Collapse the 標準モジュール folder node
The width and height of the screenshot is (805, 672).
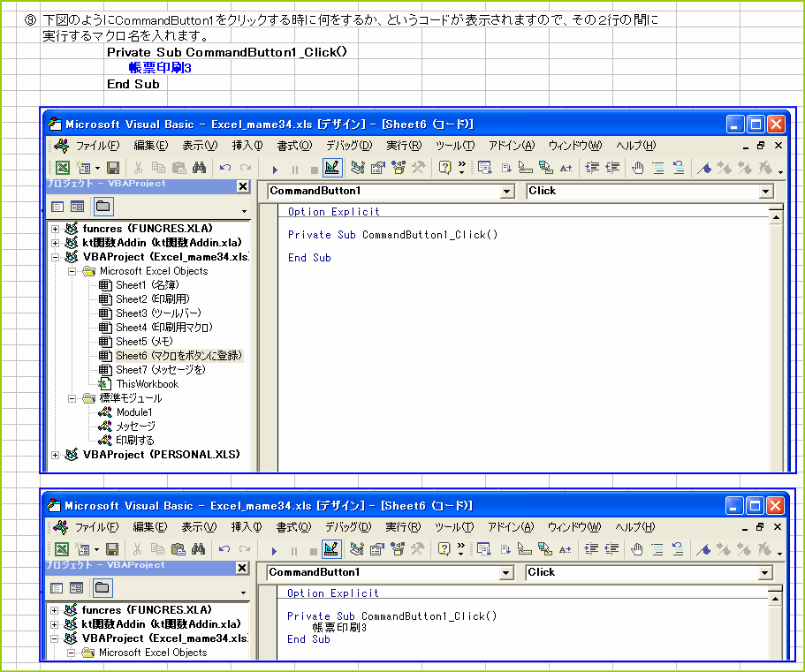(x=72, y=398)
